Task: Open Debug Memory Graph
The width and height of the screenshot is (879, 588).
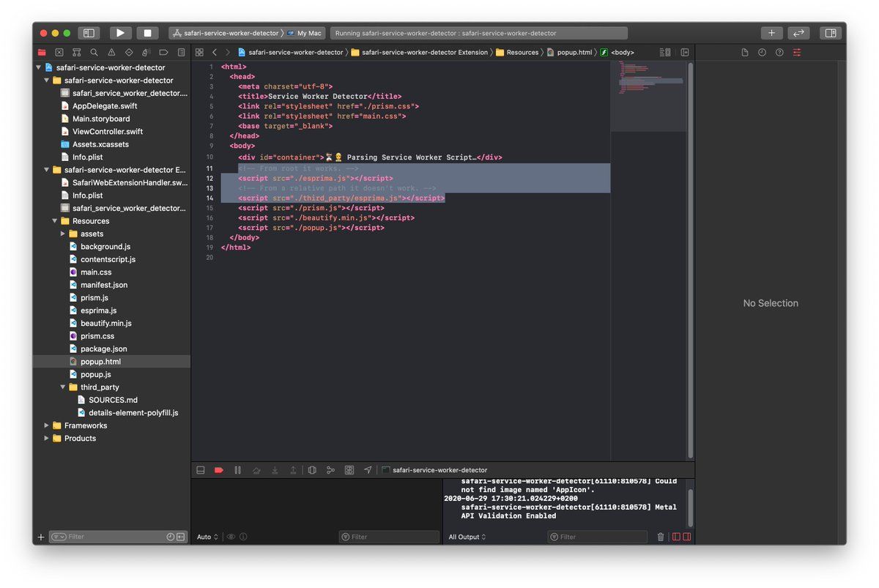Action: tap(330, 470)
